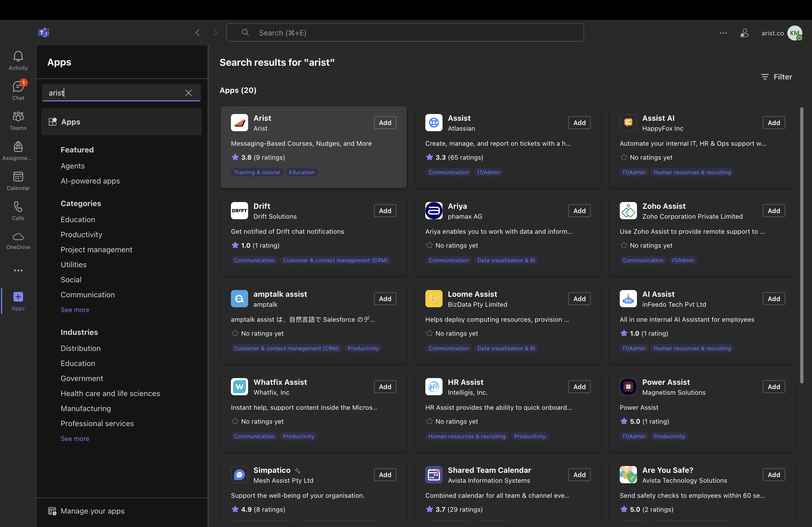
Task: Click the Zoho Assist app icon
Action: [628, 210]
